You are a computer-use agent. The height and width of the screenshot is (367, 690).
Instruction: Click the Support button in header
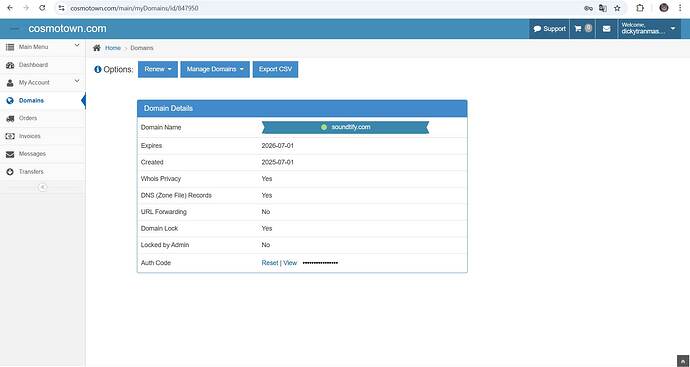coord(550,29)
